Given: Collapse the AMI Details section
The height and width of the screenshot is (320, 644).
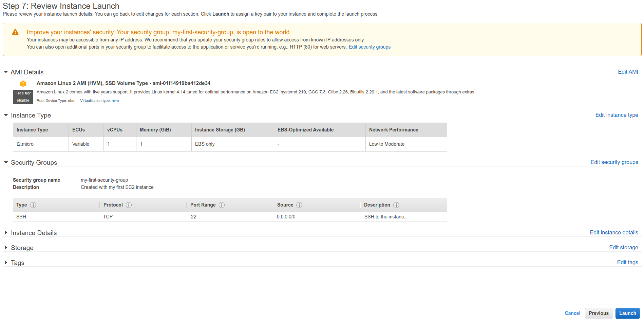Looking at the screenshot, I should (x=6, y=72).
